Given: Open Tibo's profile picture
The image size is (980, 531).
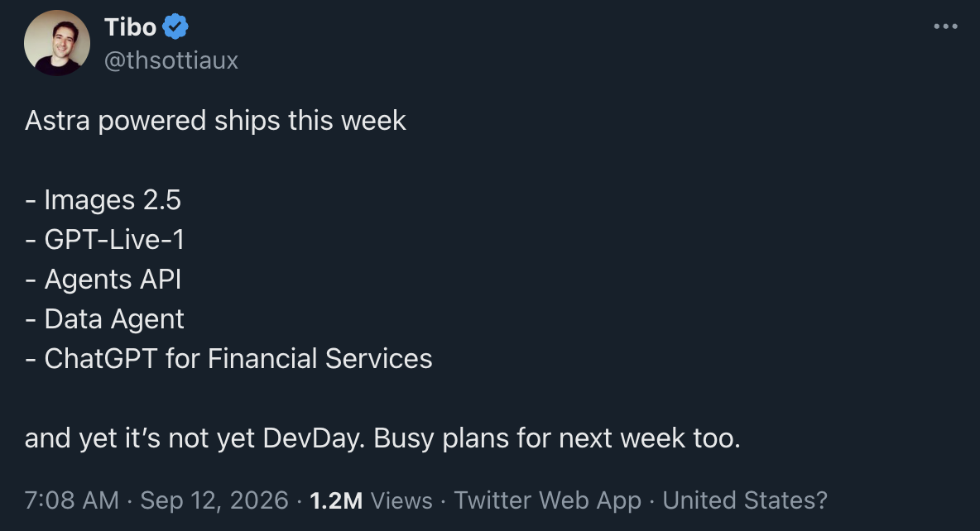Looking at the screenshot, I should [57, 43].
